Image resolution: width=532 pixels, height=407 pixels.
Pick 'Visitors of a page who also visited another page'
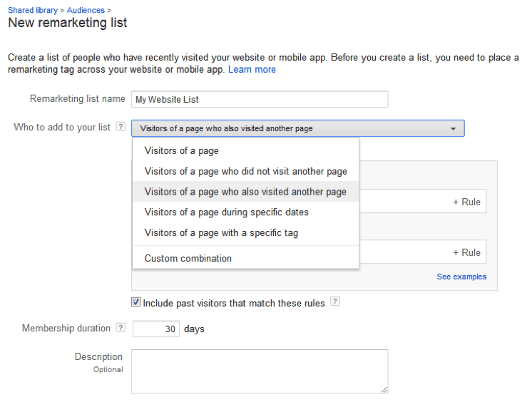coord(245,192)
